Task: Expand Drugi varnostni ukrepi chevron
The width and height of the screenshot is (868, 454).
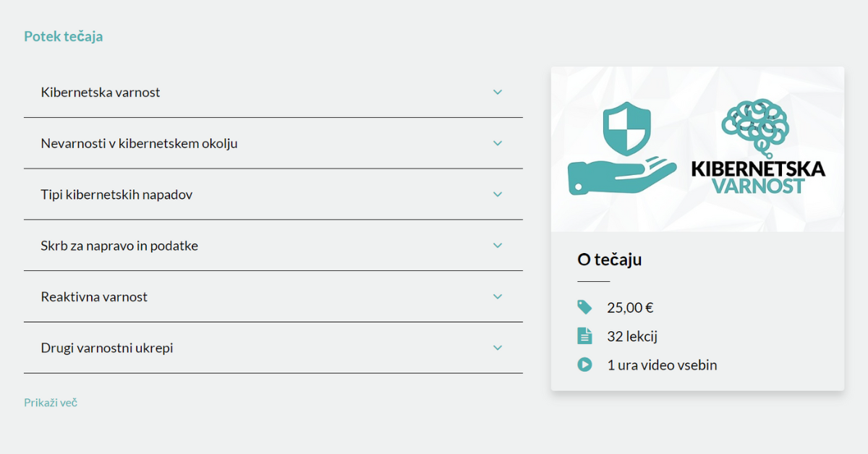Action: [x=498, y=348]
